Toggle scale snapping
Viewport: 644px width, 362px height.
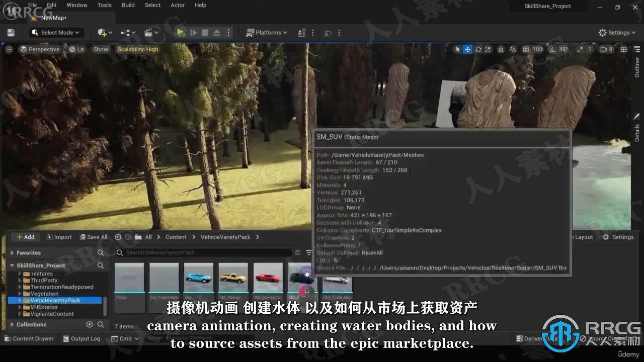coord(580,49)
